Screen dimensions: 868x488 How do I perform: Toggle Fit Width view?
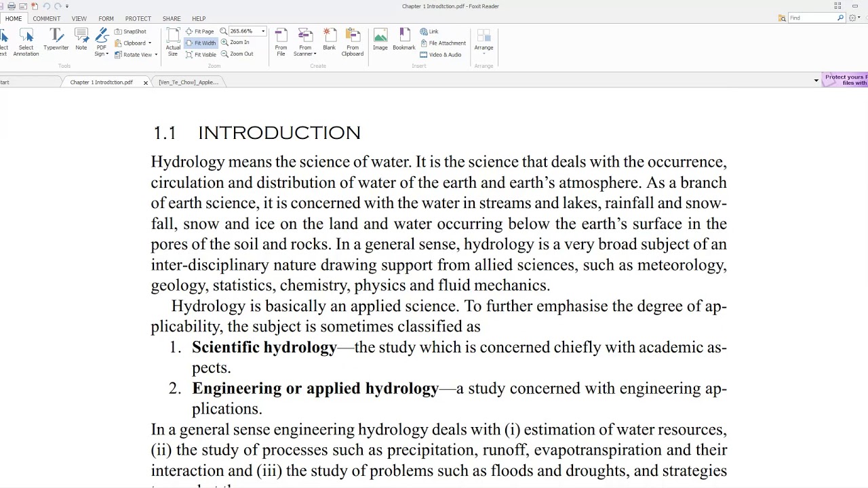[200, 43]
